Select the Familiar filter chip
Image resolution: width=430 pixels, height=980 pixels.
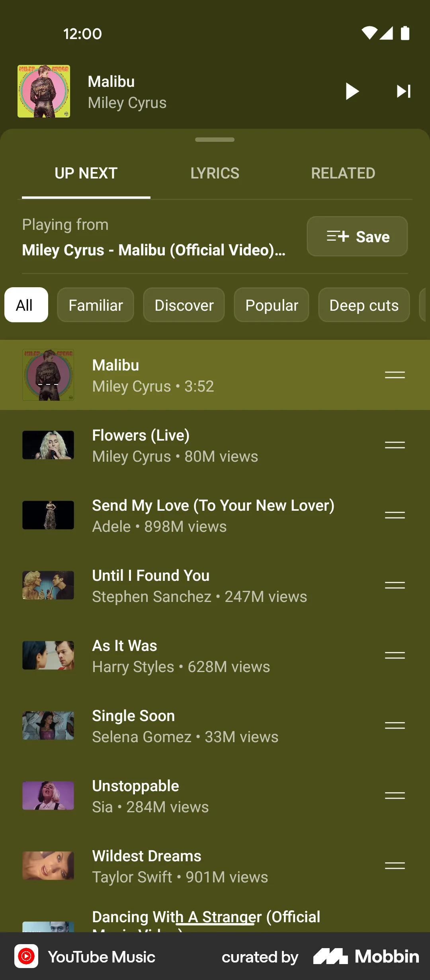(x=95, y=305)
